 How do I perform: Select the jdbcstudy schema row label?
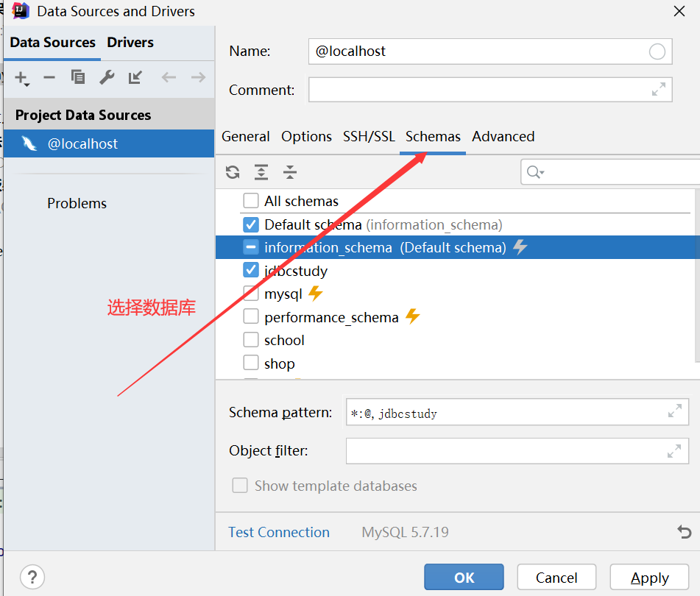[x=296, y=271]
